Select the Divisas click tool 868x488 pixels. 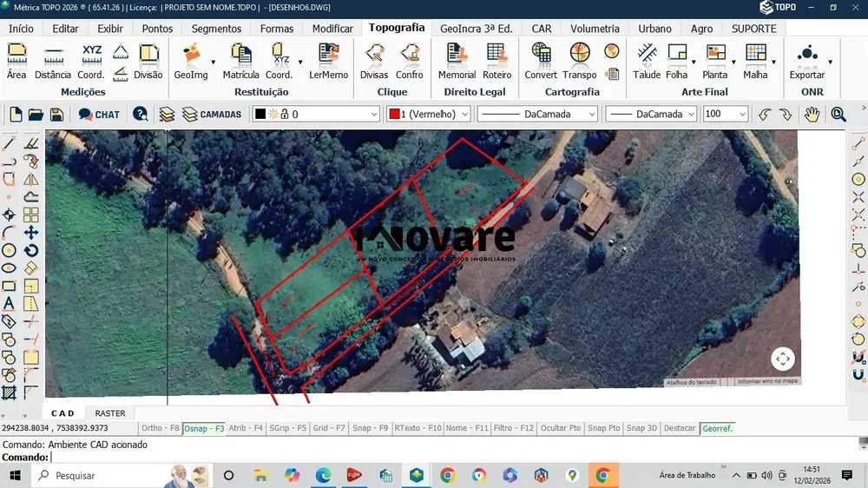(374, 62)
